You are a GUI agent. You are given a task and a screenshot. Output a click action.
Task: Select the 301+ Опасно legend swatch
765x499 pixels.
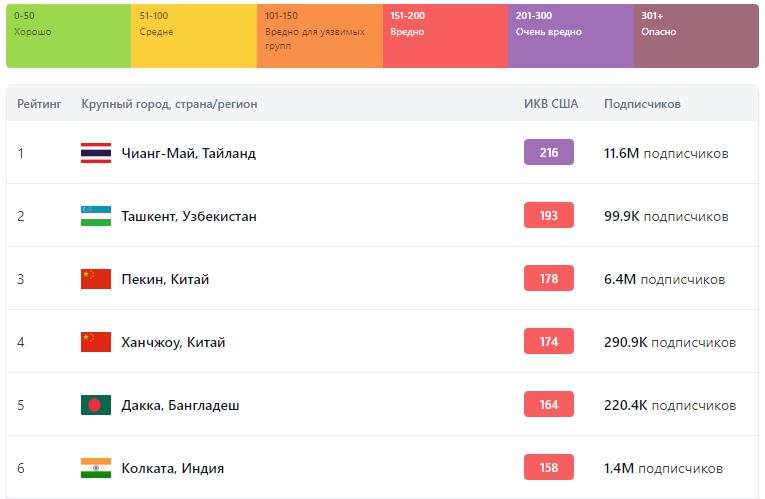tap(696, 36)
